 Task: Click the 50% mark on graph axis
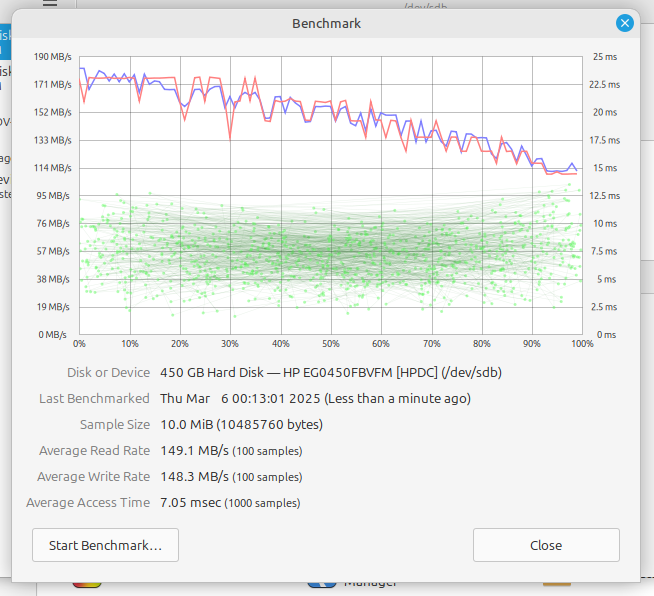[x=331, y=344]
